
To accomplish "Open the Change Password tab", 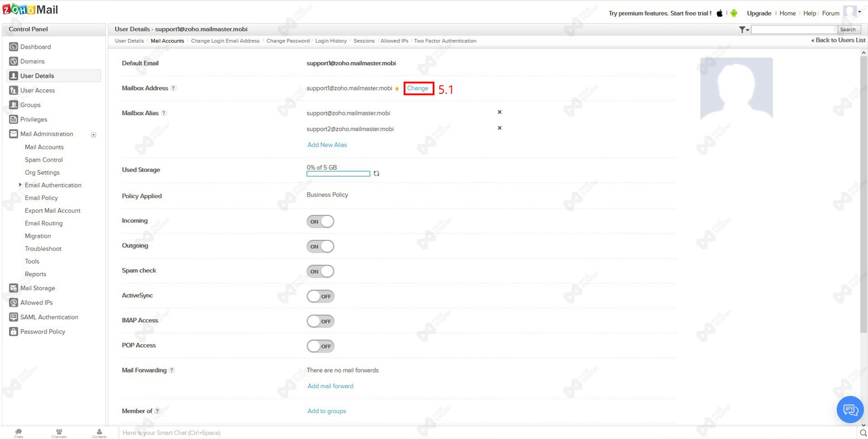I will click(x=288, y=41).
